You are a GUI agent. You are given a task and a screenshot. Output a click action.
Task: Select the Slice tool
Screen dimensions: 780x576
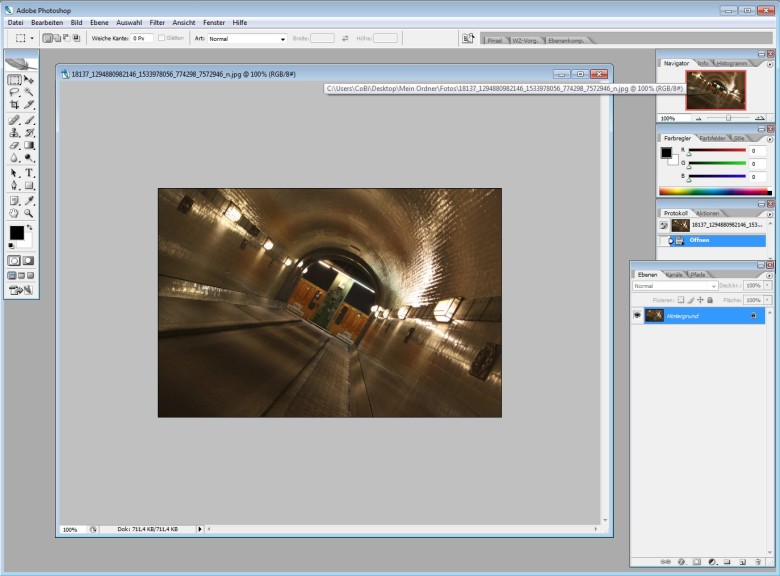pos(29,104)
